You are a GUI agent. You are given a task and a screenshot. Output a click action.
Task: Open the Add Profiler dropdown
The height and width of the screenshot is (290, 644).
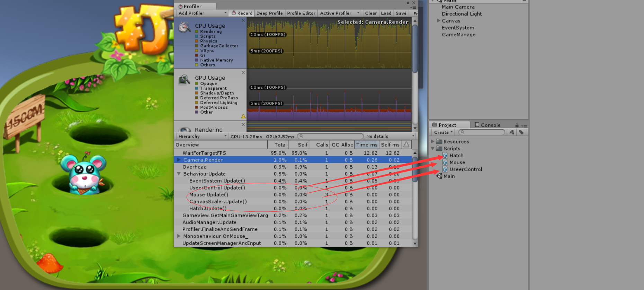(x=202, y=13)
